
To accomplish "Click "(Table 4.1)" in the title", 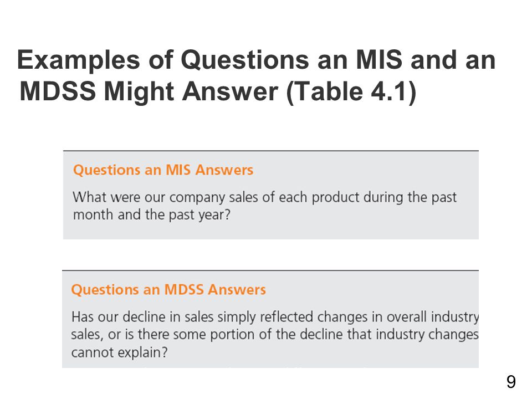I will (351, 91).
